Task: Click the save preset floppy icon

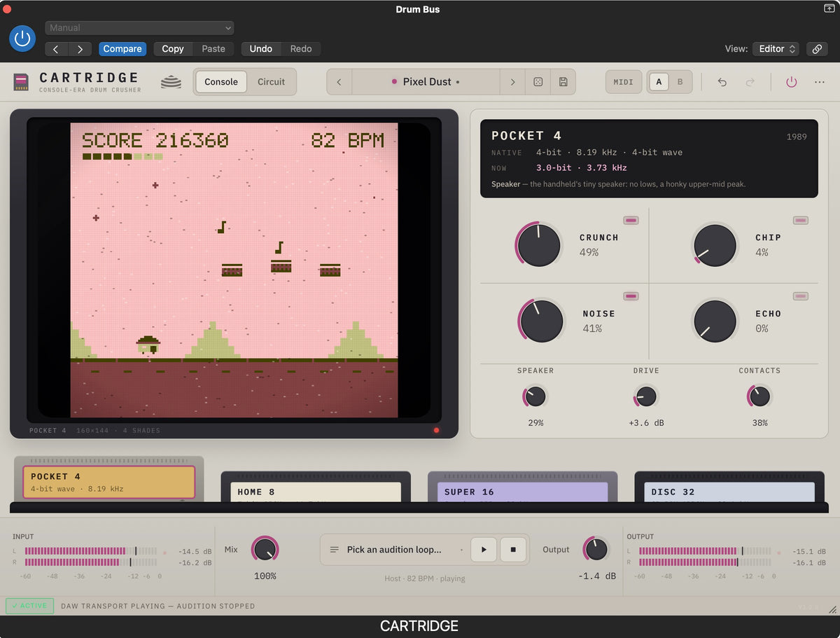Action: [x=563, y=82]
